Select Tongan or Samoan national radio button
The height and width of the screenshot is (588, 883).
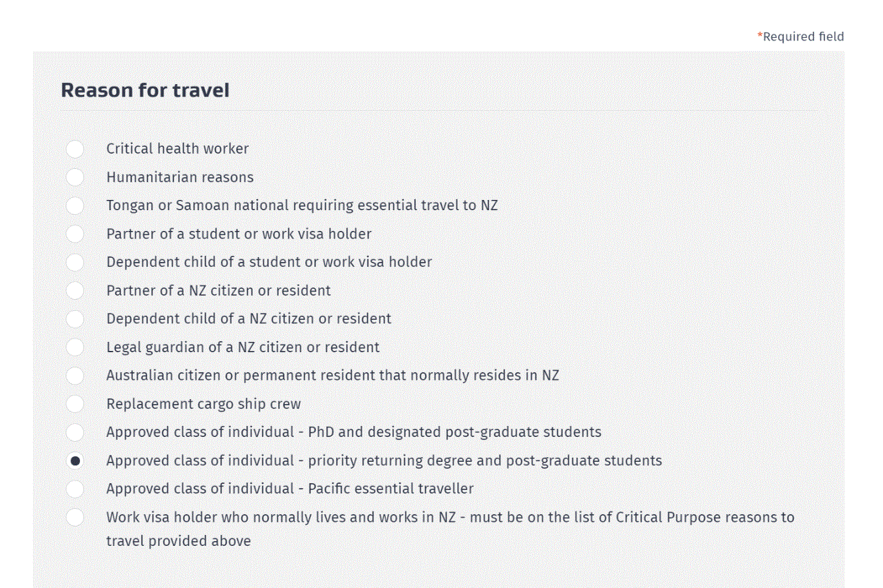point(75,205)
